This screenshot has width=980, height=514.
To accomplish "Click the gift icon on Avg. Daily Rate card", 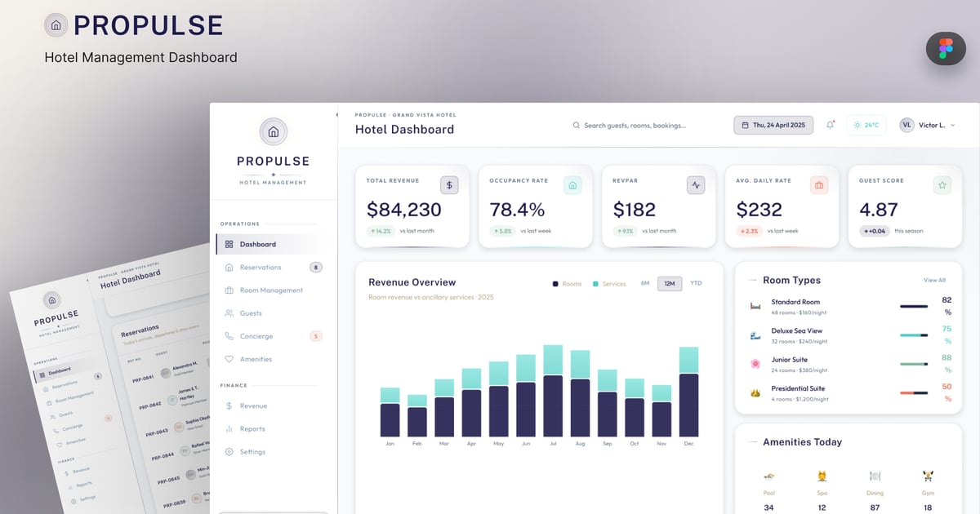I will point(819,185).
